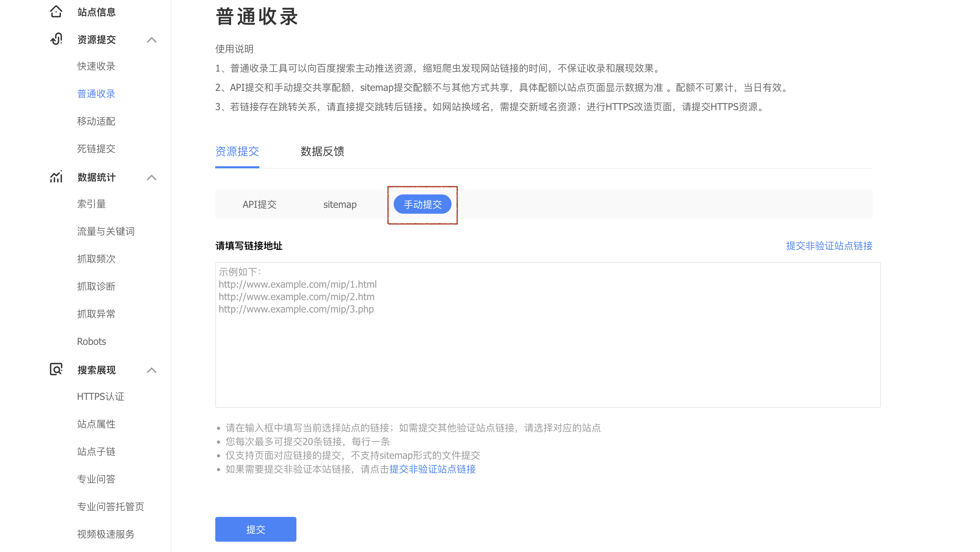Select the sitemap submission method
The image size is (980, 552).
[x=340, y=204]
